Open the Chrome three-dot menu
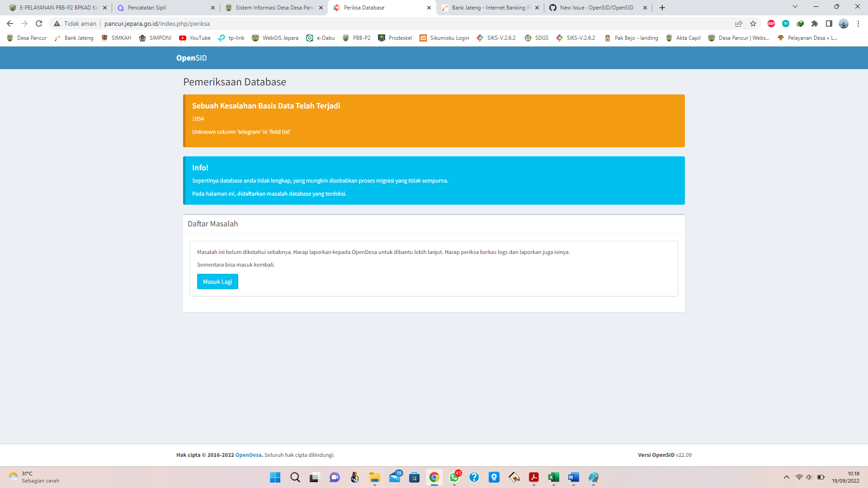The width and height of the screenshot is (868, 488). (x=859, y=23)
